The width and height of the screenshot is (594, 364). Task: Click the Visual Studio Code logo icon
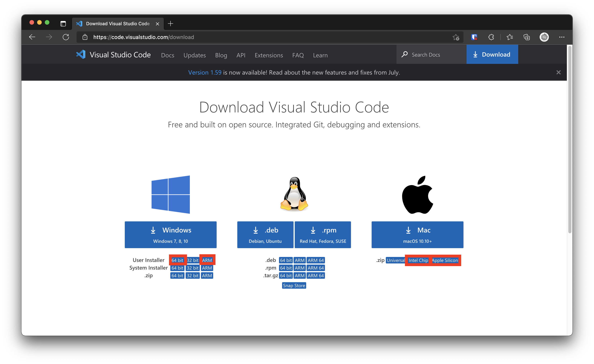pos(81,55)
